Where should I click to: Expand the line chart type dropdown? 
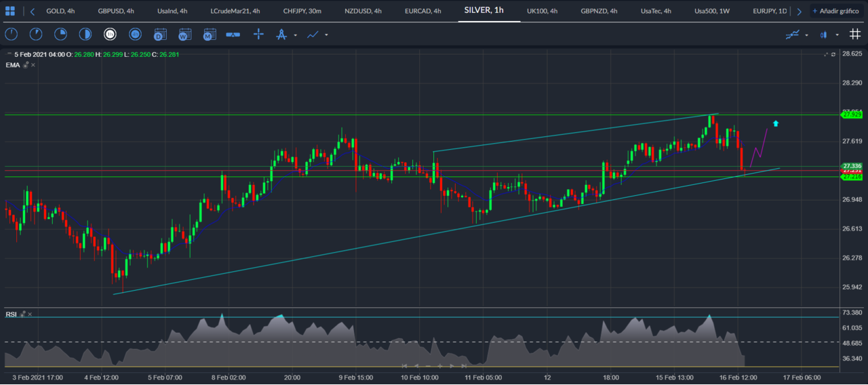point(326,35)
